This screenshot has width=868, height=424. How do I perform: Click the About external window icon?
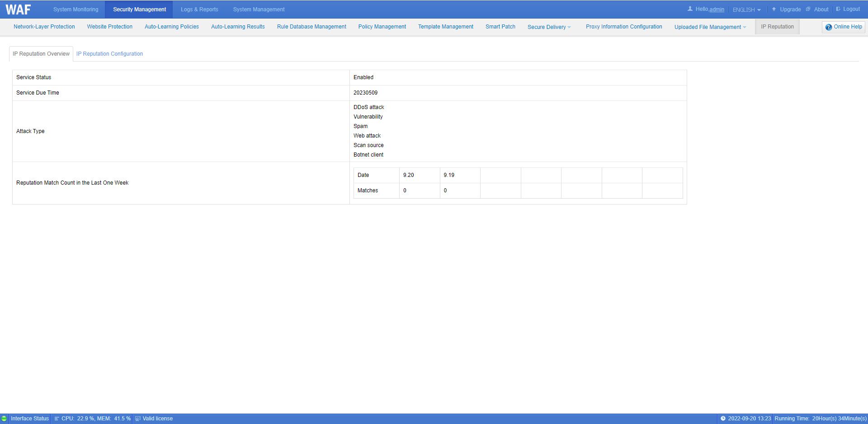click(x=808, y=9)
